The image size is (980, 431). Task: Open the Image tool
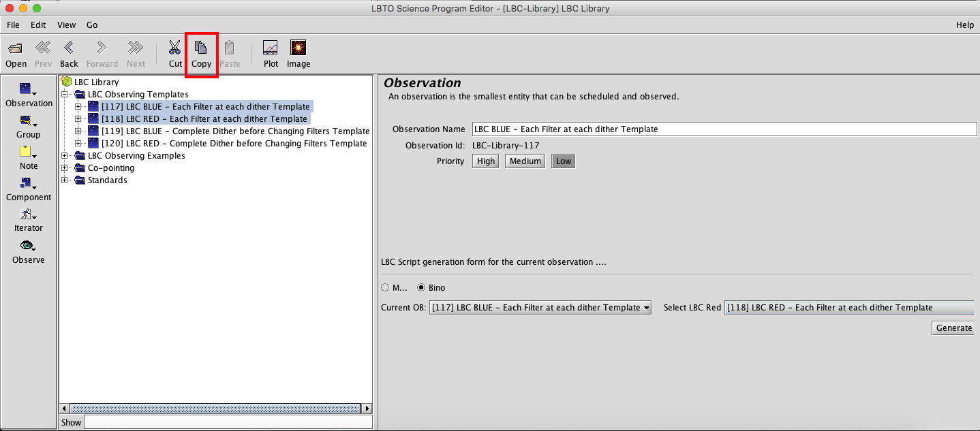[298, 48]
